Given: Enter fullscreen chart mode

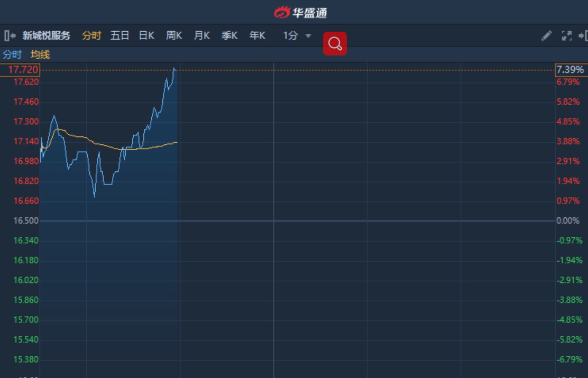Looking at the screenshot, I should coord(566,36).
